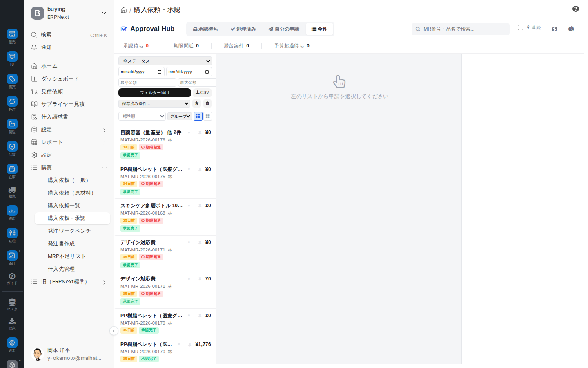This screenshot has width=588, height=368.
Task: Open the 品質 quality module icon
Action: click(x=12, y=146)
